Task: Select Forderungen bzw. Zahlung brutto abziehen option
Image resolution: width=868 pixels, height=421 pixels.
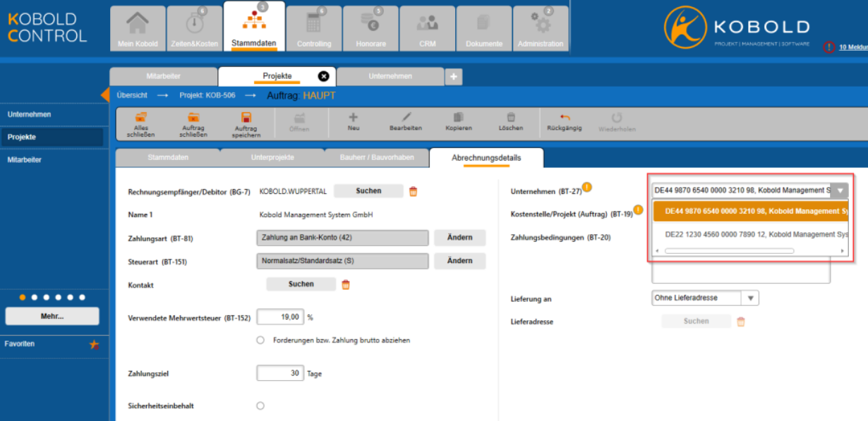Action: 260,340
